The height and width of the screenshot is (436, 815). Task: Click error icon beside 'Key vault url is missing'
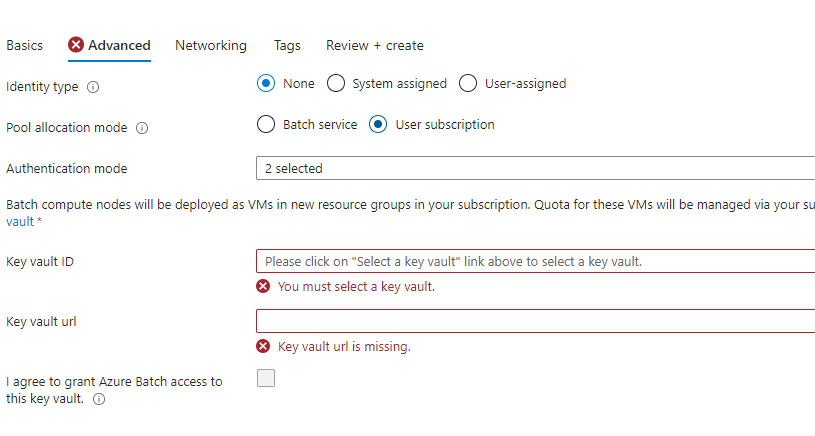tap(263, 346)
